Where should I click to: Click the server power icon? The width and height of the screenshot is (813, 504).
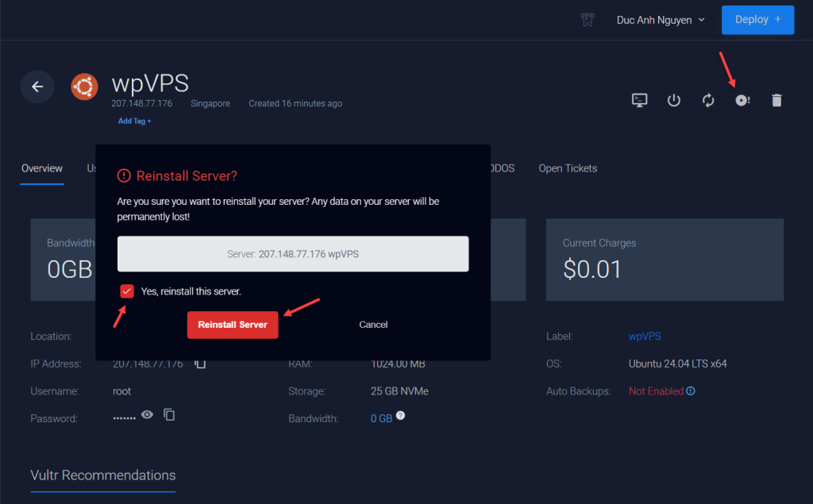coord(673,100)
